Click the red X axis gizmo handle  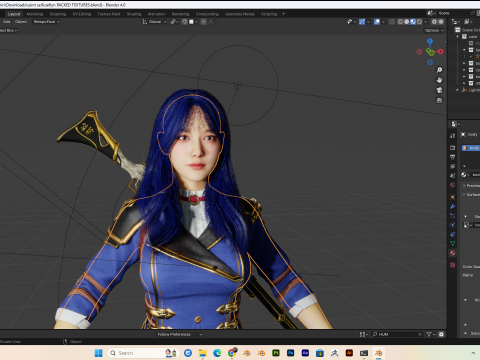441,51
